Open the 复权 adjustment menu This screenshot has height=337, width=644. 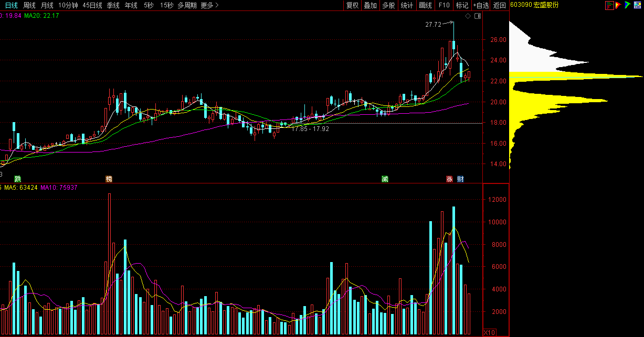[352, 5]
